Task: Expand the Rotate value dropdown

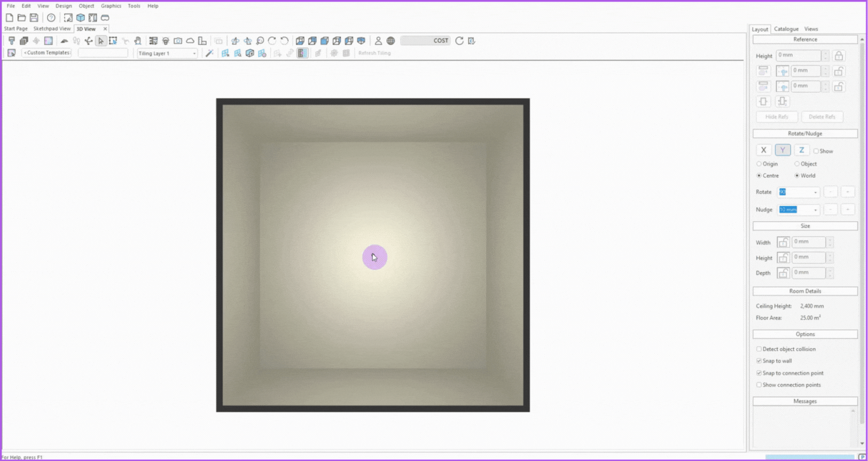Action: (x=815, y=192)
